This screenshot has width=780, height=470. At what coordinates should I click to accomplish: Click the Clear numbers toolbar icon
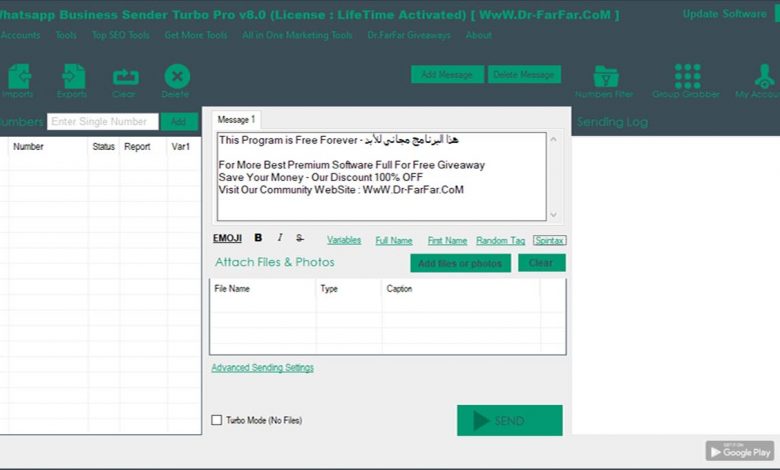pos(125,77)
